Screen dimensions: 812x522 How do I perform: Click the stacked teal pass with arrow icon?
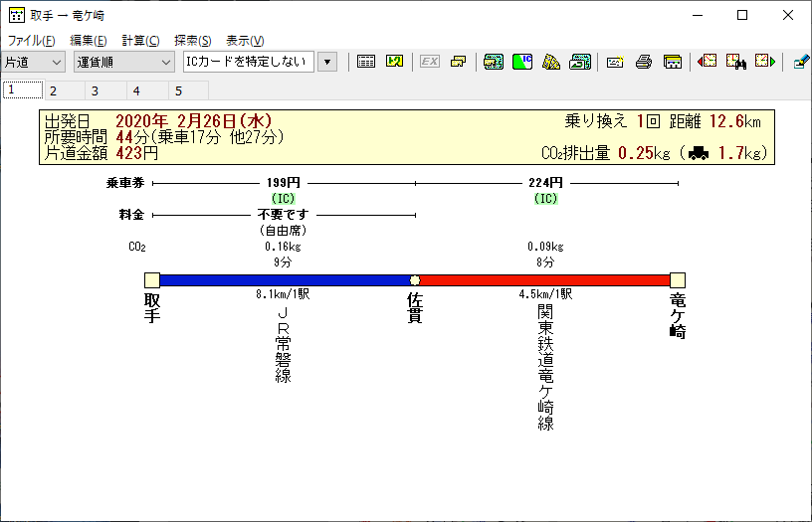pyautogui.click(x=580, y=62)
